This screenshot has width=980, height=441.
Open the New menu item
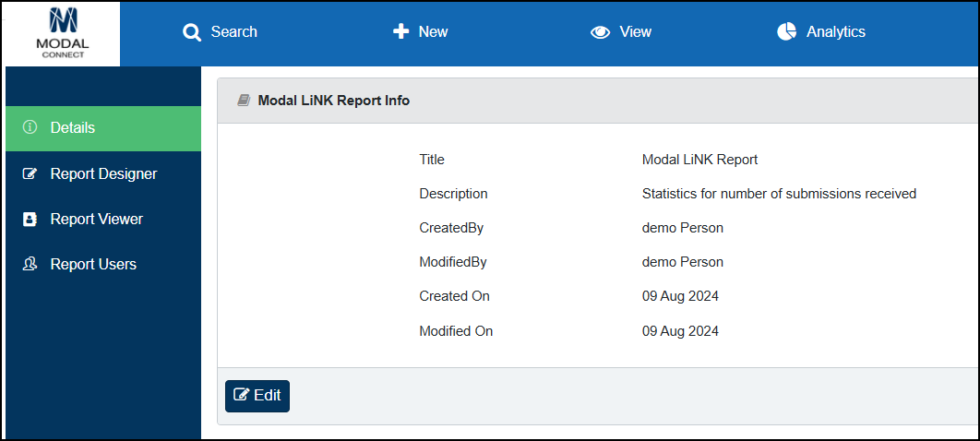pos(420,32)
